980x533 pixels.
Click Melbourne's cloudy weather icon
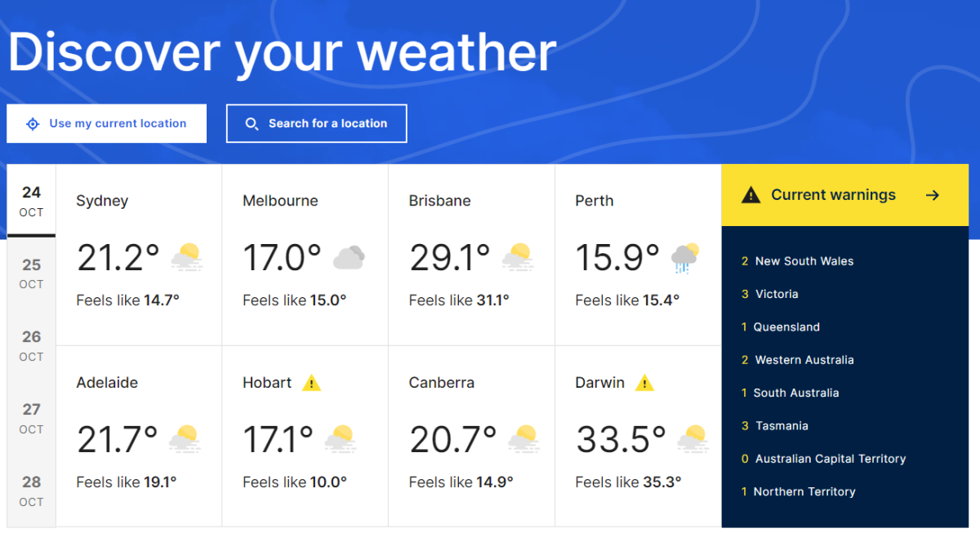[x=349, y=259]
